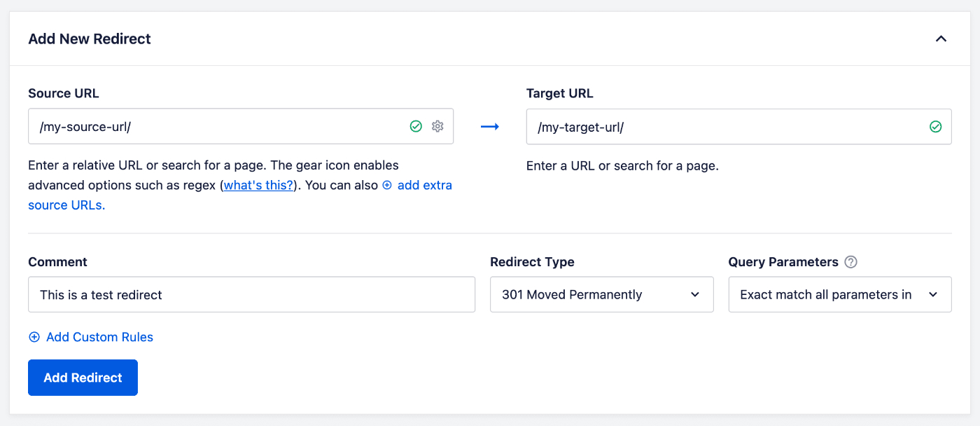Click inside the Comment text field

(252, 294)
